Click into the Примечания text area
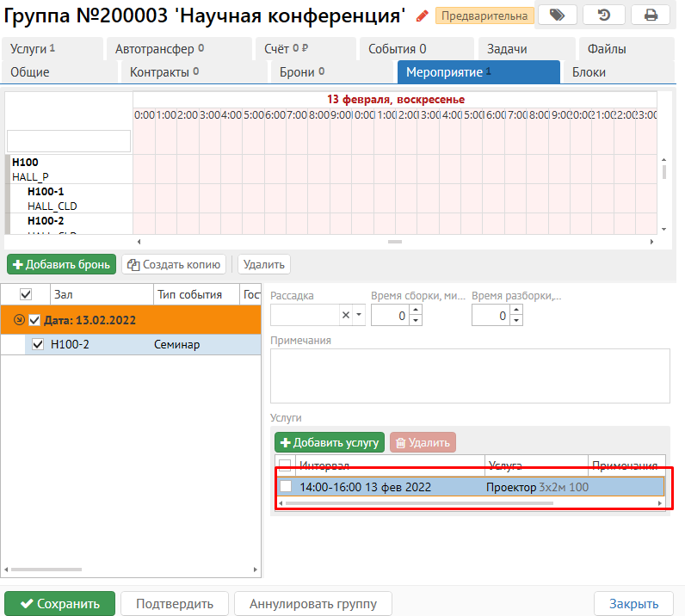Viewport: 685px width, 616px height. click(x=470, y=376)
